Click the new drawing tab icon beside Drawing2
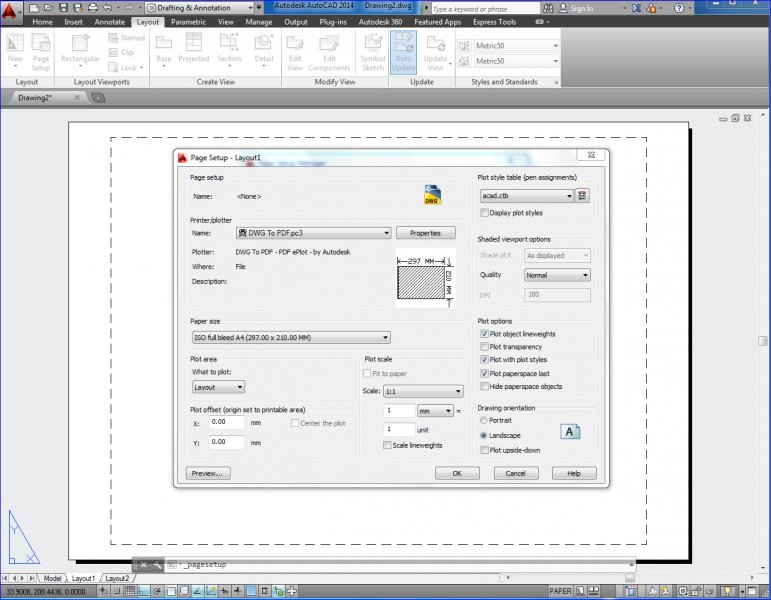The width and height of the screenshot is (771, 600). 98,98
